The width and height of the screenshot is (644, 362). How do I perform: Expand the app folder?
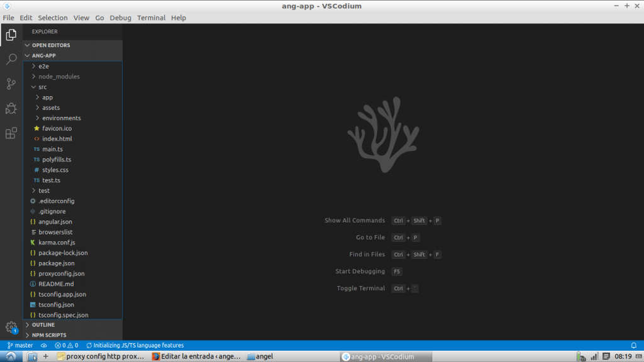click(x=37, y=97)
